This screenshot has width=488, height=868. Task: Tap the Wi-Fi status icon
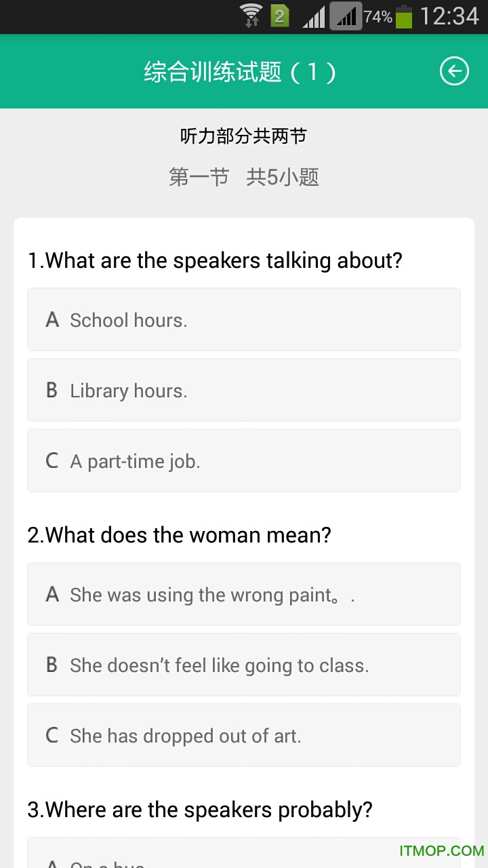pos(251,15)
